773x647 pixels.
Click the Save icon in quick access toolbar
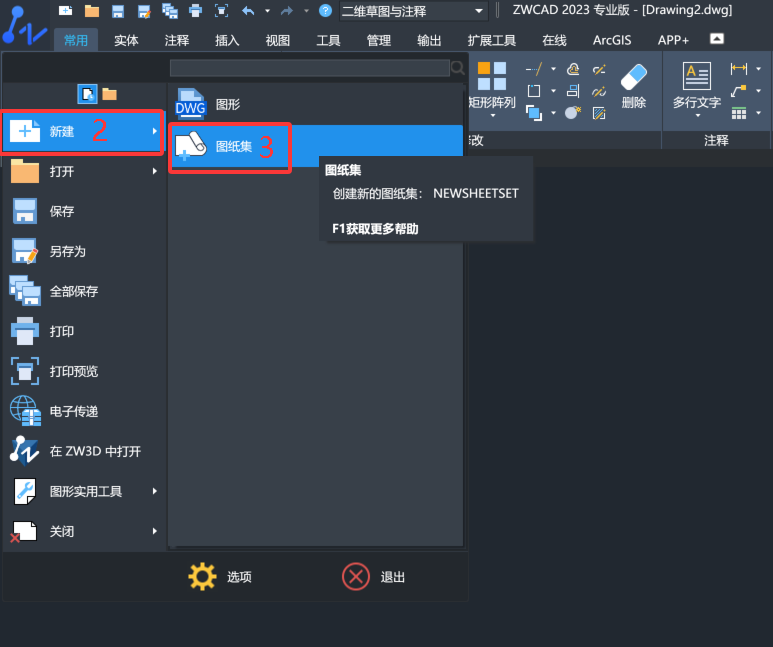[118, 10]
